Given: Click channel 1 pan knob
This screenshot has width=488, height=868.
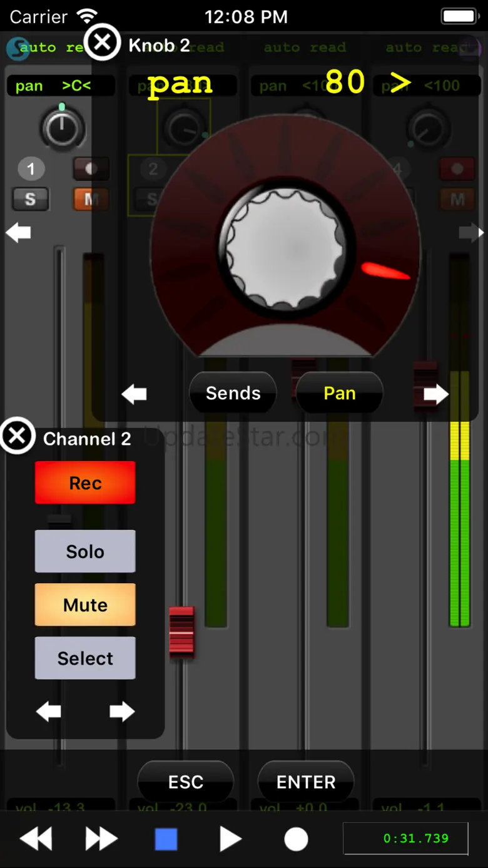Looking at the screenshot, I should tap(62, 129).
